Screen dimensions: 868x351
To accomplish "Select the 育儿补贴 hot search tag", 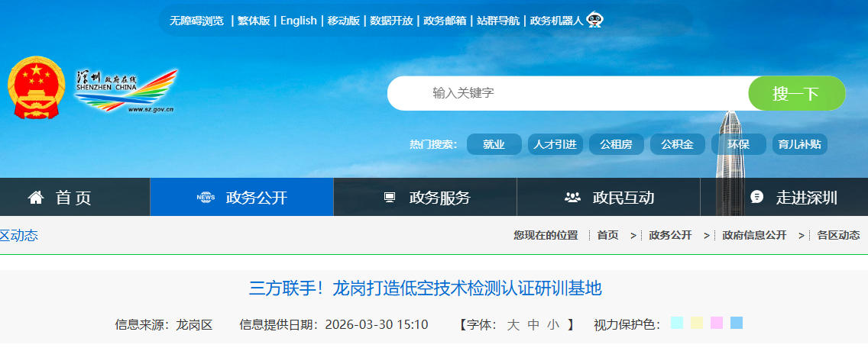I will click(x=799, y=144).
